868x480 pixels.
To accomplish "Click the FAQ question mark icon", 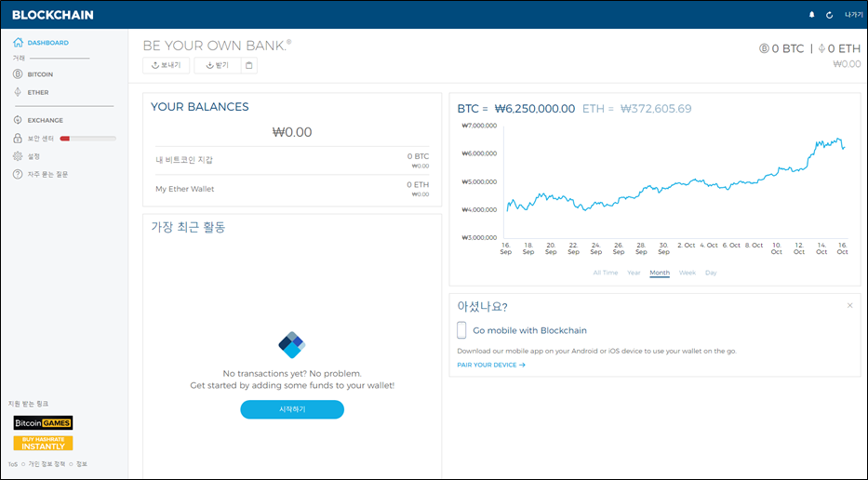I will pyautogui.click(x=18, y=174).
